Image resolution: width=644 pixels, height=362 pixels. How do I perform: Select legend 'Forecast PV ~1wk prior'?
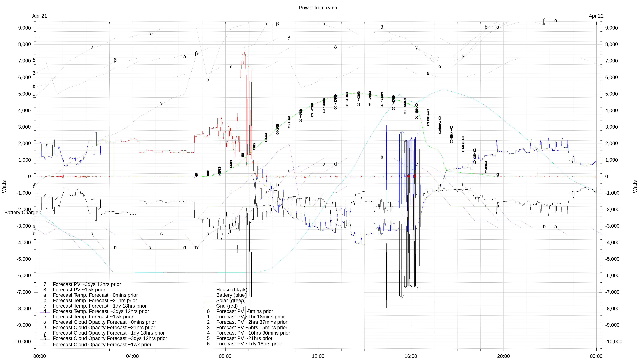79,290
